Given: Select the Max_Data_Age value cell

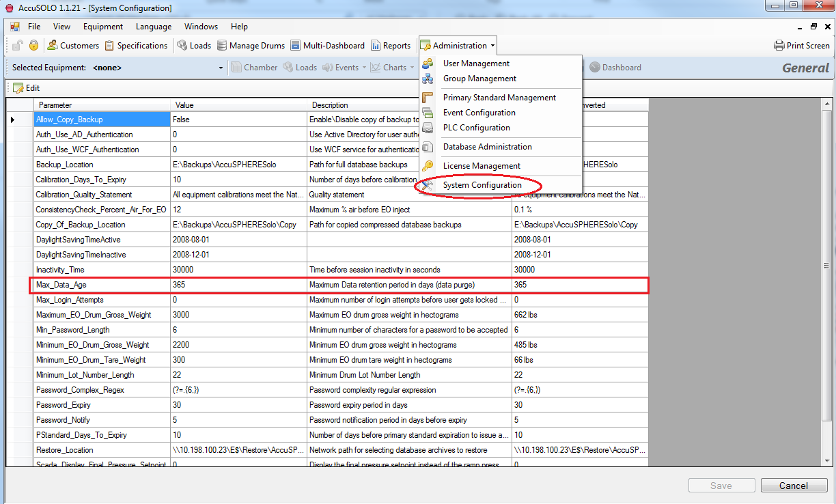Looking at the screenshot, I should 238,285.
